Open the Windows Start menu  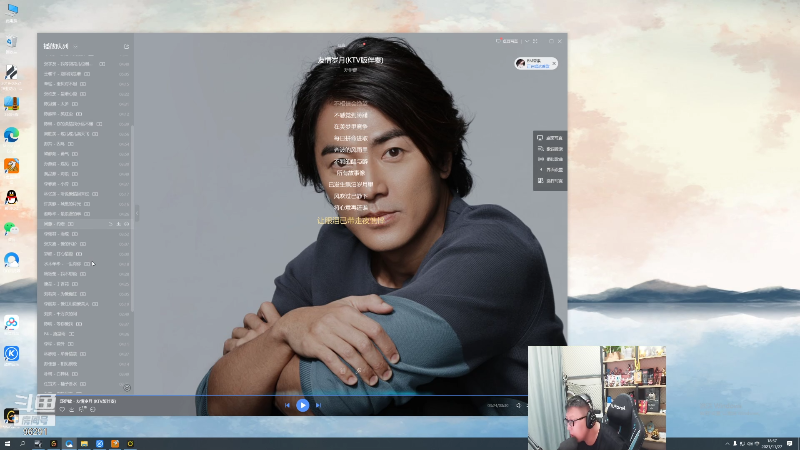[x=7, y=444]
